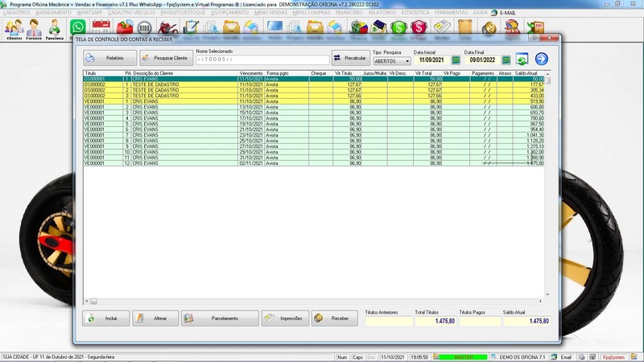Open the RELATÓRIOS menu
This screenshot has width=644, height=362.
[x=382, y=13]
